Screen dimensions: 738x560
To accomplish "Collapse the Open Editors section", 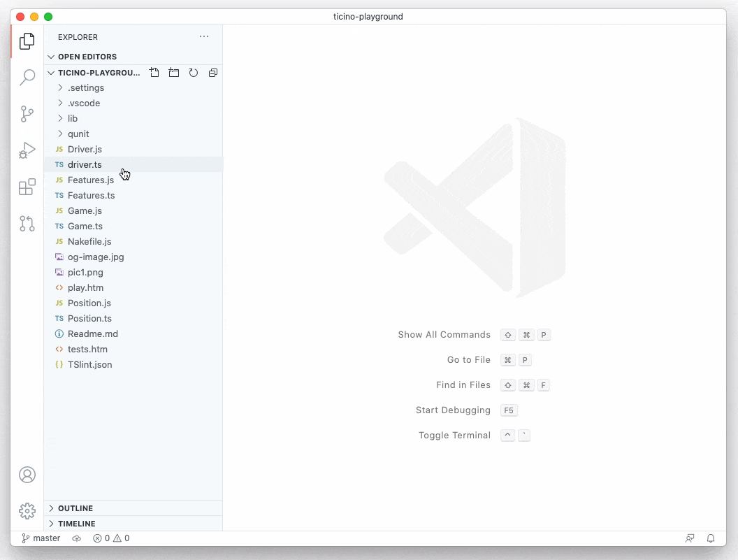I will pos(50,57).
